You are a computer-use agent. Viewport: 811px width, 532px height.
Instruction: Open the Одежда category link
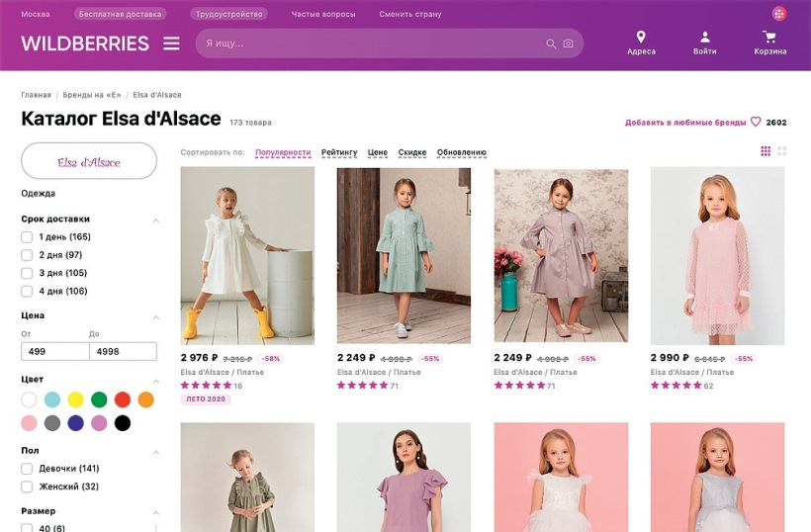pos(39,194)
